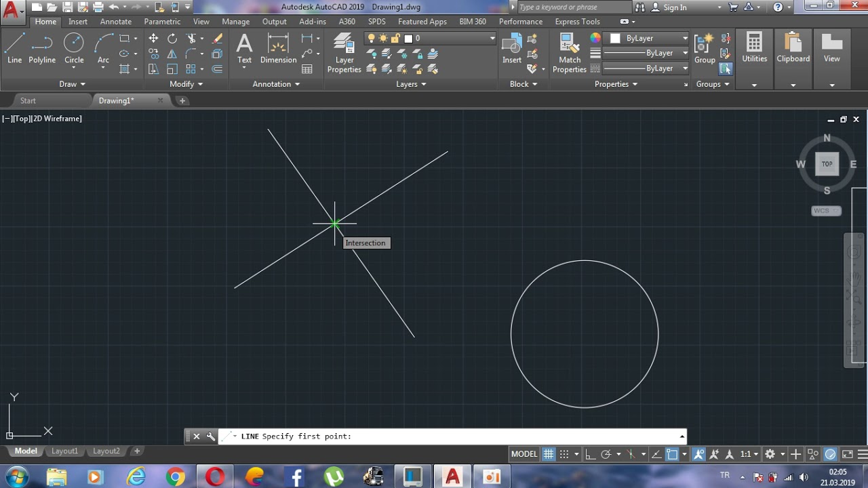
Task: Toggle Ortho mode in status bar
Action: pos(590,454)
